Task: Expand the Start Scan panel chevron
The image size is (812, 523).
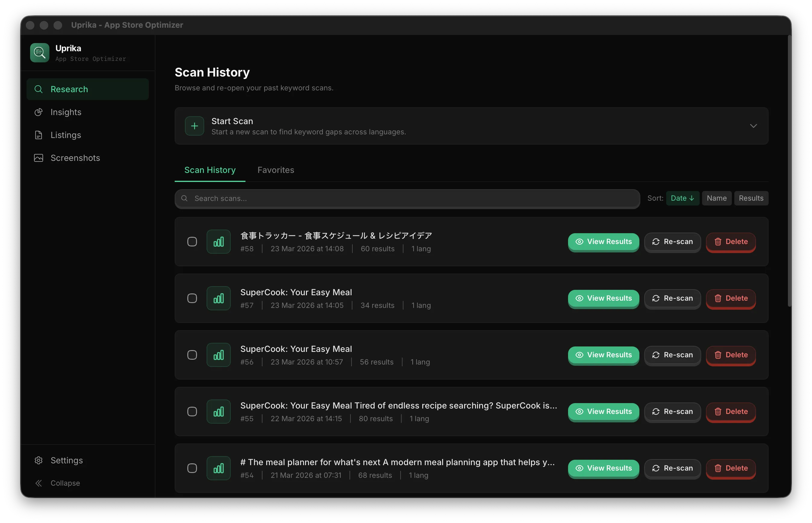Action: click(x=753, y=126)
